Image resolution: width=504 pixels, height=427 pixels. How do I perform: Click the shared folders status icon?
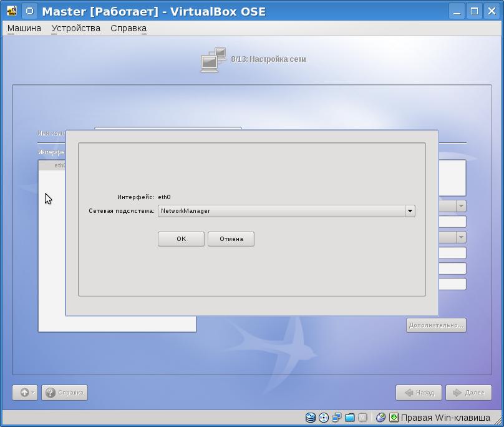tap(349, 418)
